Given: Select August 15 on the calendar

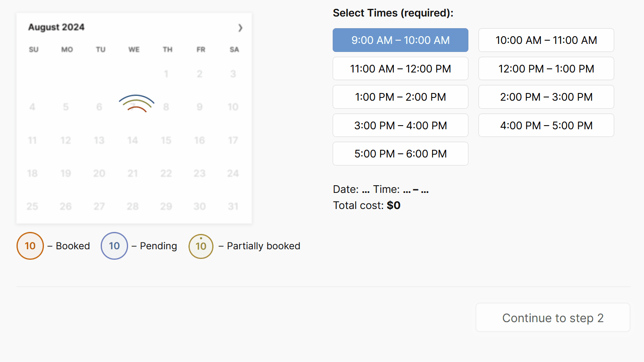Looking at the screenshot, I should tap(166, 141).
